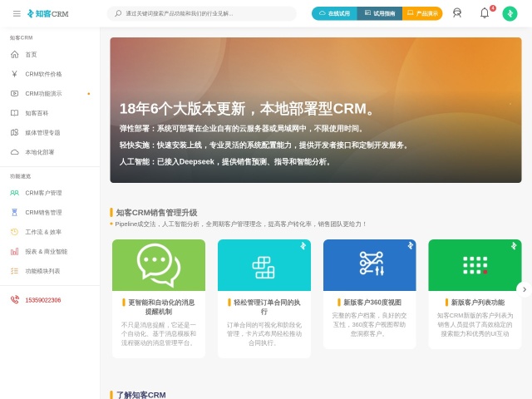
Task: Click phone number 15359022306
Action: pos(43,300)
